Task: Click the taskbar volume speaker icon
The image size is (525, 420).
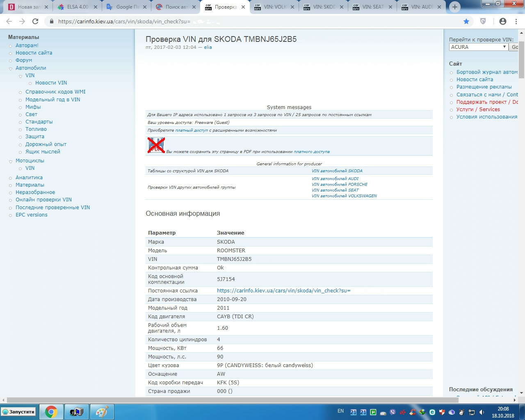Action: point(482,412)
